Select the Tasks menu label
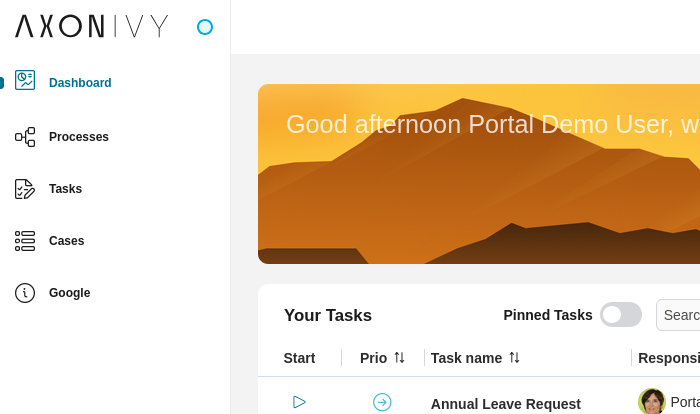Viewport: 700px width, 414px height. click(x=66, y=189)
